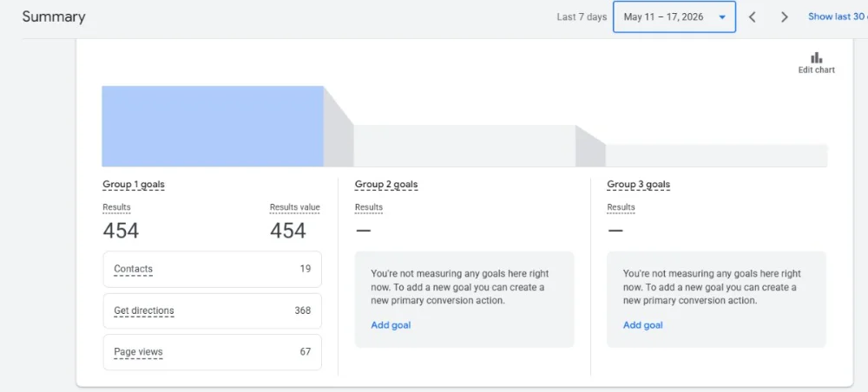Click the Results label under Group 3 goals
Viewport: 868px width, 392px height.
point(621,208)
